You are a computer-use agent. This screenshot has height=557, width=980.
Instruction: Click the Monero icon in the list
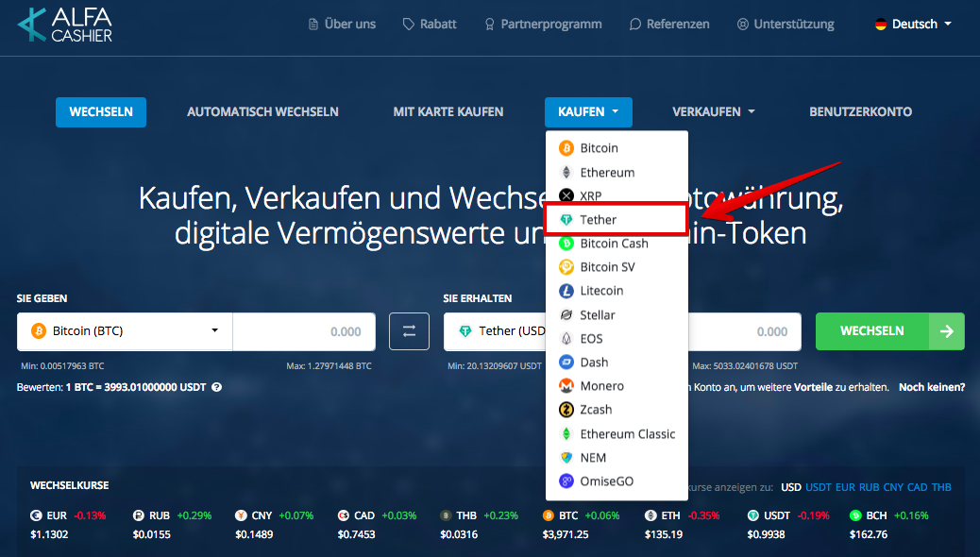566,386
